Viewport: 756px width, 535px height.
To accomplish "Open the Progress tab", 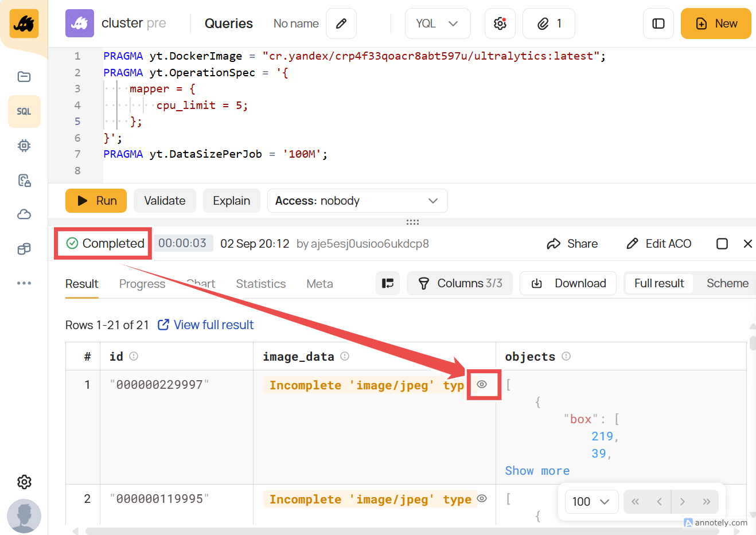I will (142, 284).
